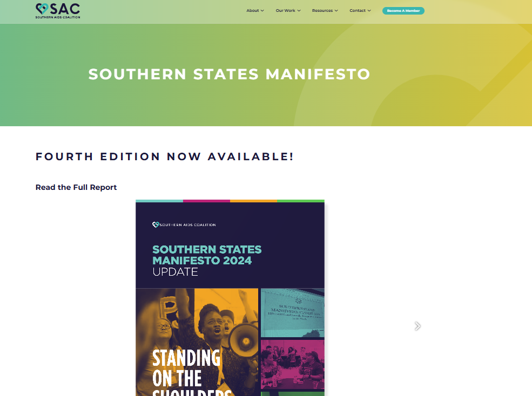Expand the About dropdown chevron
Image resolution: width=532 pixels, height=396 pixels.
coord(262,10)
